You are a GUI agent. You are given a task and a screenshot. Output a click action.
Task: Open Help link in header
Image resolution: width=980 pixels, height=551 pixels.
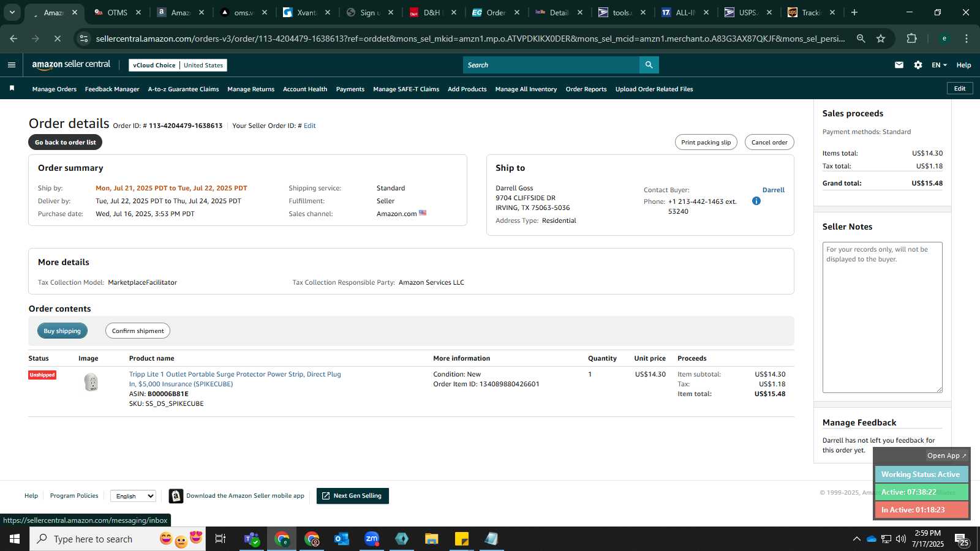963,65
